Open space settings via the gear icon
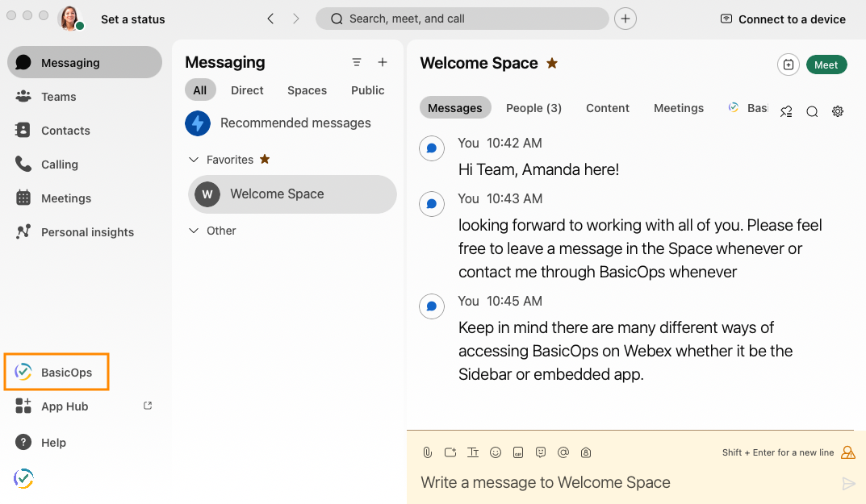 (838, 111)
